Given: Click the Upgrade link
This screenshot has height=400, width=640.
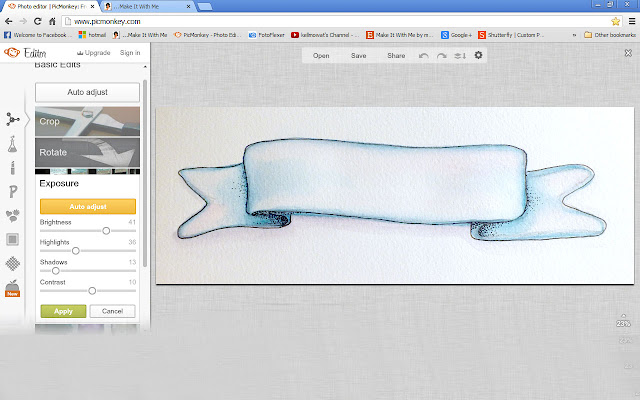Looking at the screenshot, I should (x=93, y=53).
